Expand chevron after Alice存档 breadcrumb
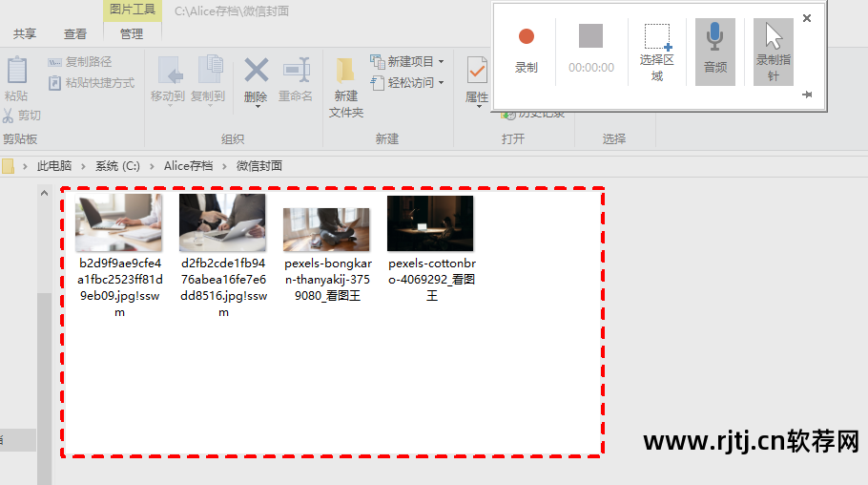868x485 pixels. pos(225,166)
